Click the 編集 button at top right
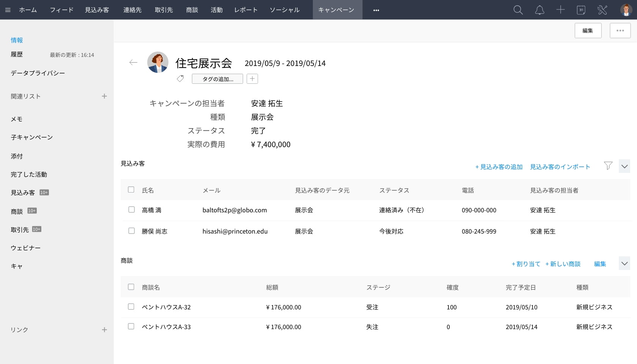This screenshot has width=637, height=364. (x=588, y=31)
